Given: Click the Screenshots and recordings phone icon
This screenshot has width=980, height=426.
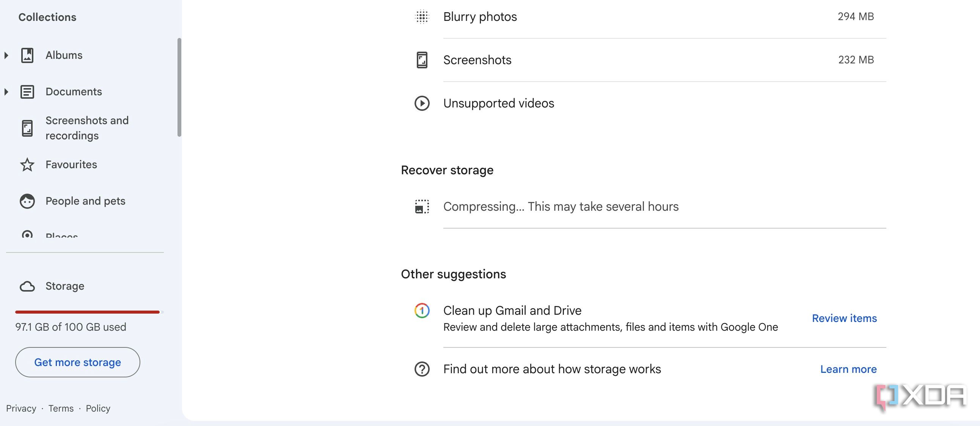Looking at the screenshot, I should click(27, 128).
